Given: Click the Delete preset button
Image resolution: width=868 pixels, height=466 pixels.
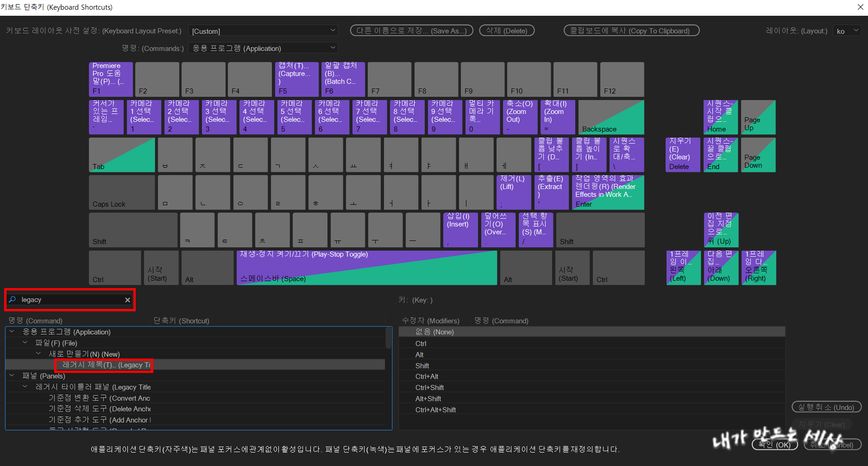Looking at the screenshot, I should point(507,31).
